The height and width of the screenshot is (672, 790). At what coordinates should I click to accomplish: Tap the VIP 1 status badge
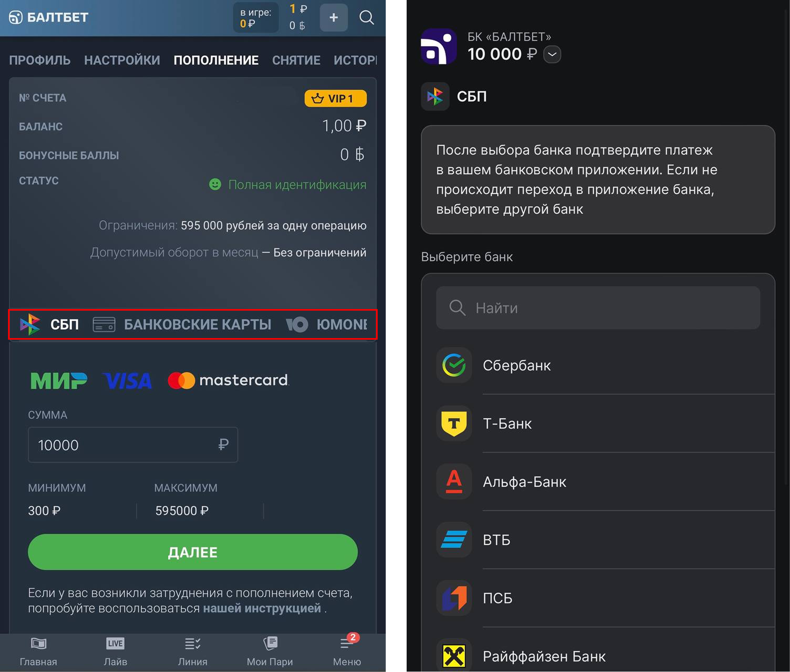[x=335, y=99]
